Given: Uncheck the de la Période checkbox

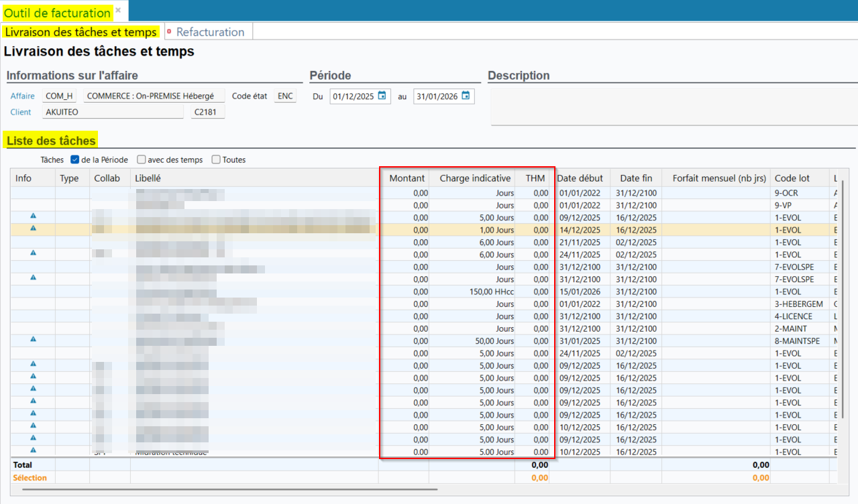Looking at the screenshot, I should click(x=75, y=160).
